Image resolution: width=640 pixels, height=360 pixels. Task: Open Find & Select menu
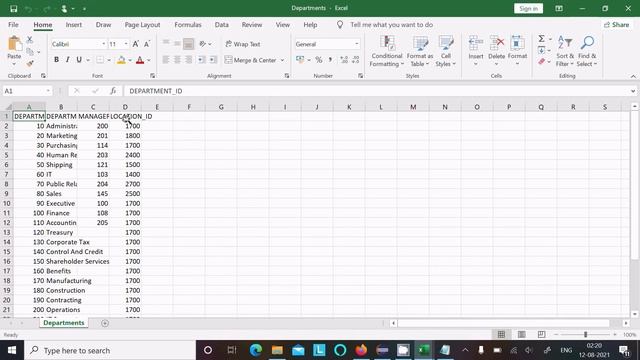(x=587, y=51)
